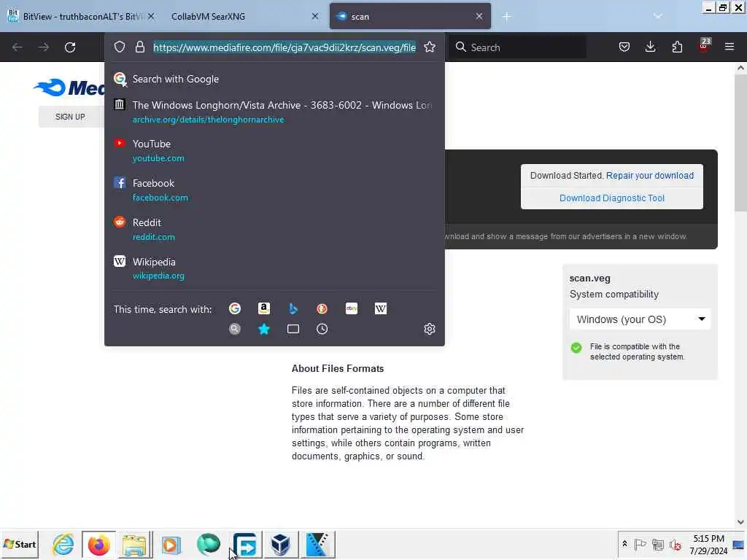The height and width of the screenshot is (560, 747).
Task: Select the scan tab
Action: point(410,16)
